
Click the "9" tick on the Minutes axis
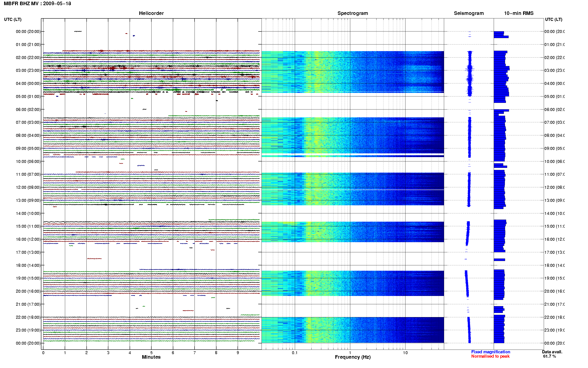pyautogui.click(x=238, y=353)
